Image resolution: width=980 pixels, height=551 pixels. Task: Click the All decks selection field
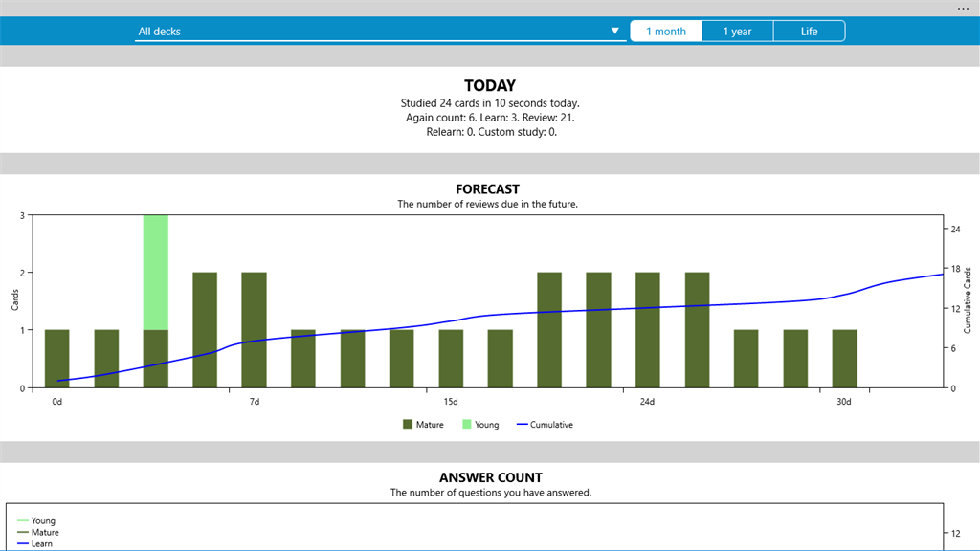(x=380, y=32)
